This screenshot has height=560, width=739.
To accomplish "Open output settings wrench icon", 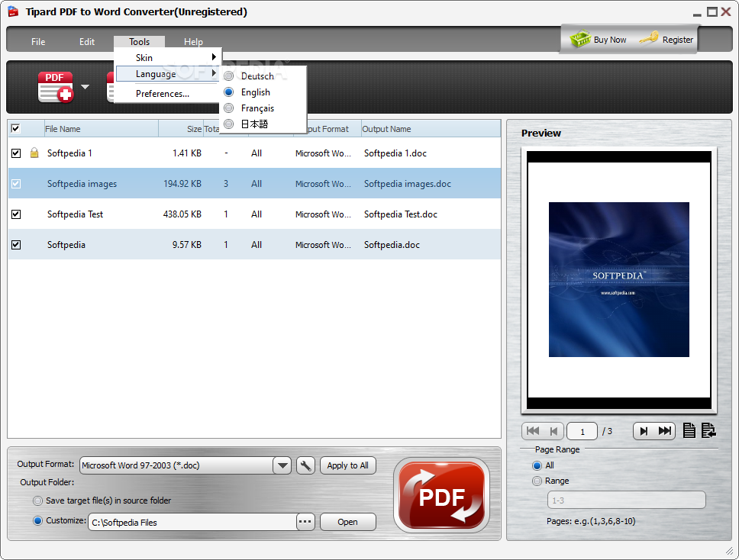I will tap(305, 465).
